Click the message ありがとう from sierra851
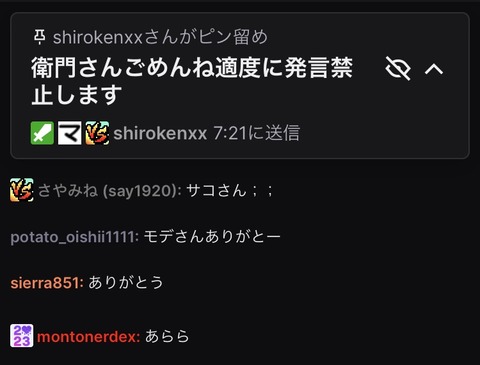 [126, 283]
